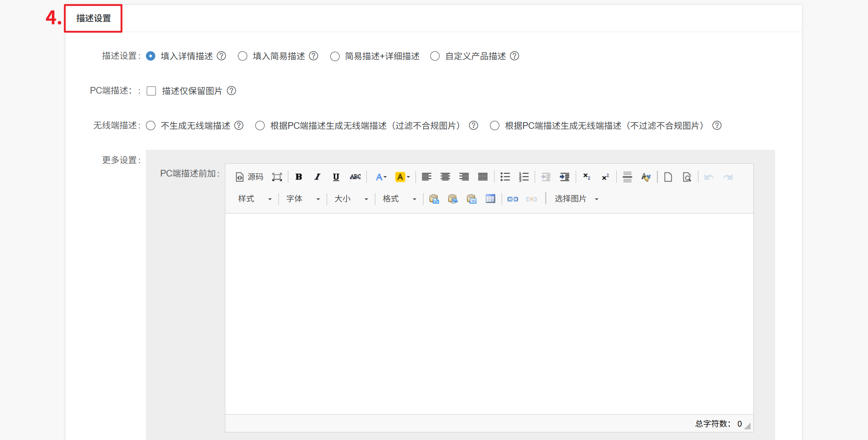
Task: Expand the 字体 font dropdown
Action: pyautogui.click(x=303, y=199)
